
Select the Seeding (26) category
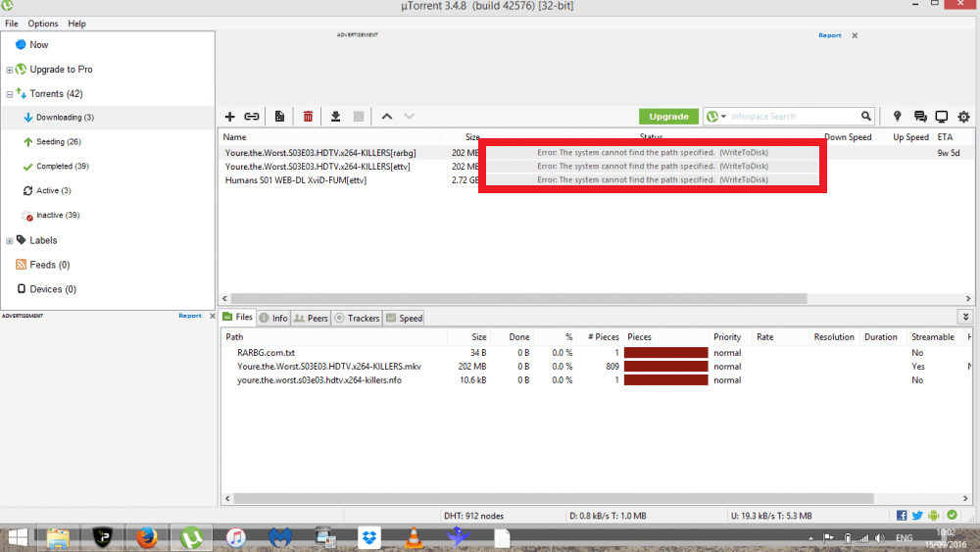pos(58,142)
